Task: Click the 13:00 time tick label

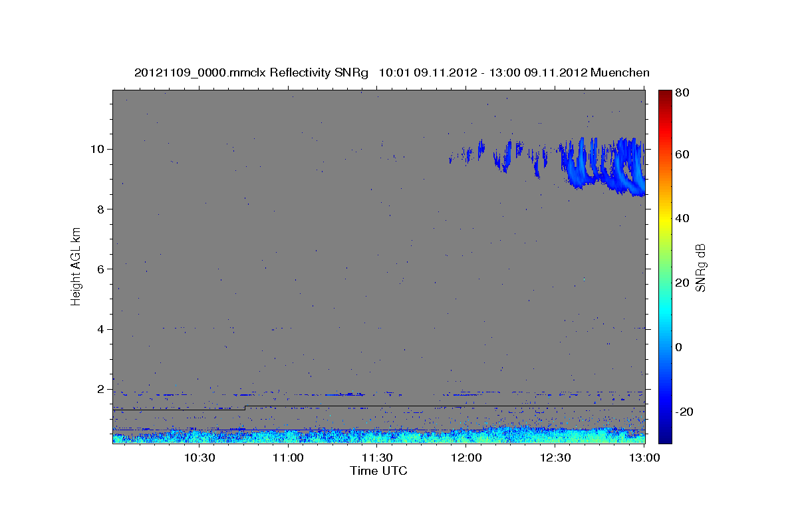Action: (645, 458)
